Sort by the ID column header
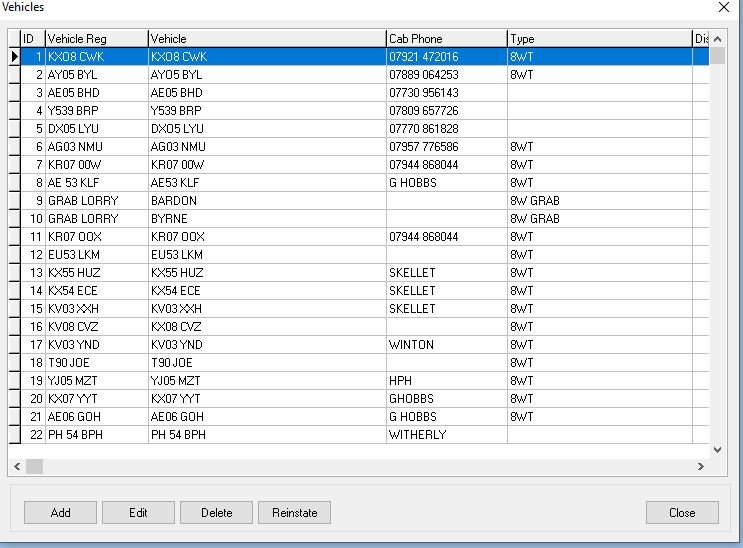Screen dimensions: 743x548 tap(33, 39)
